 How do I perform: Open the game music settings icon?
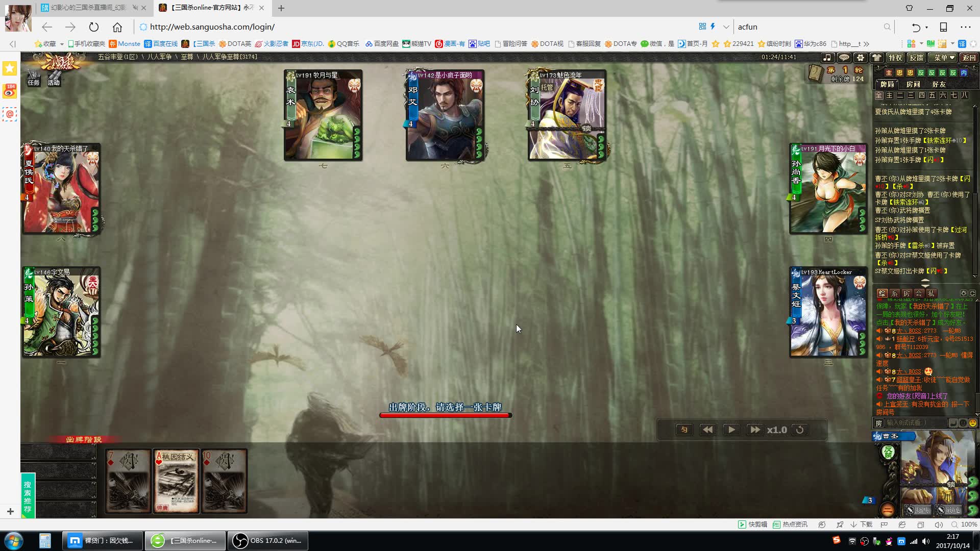tap(827, 58)
